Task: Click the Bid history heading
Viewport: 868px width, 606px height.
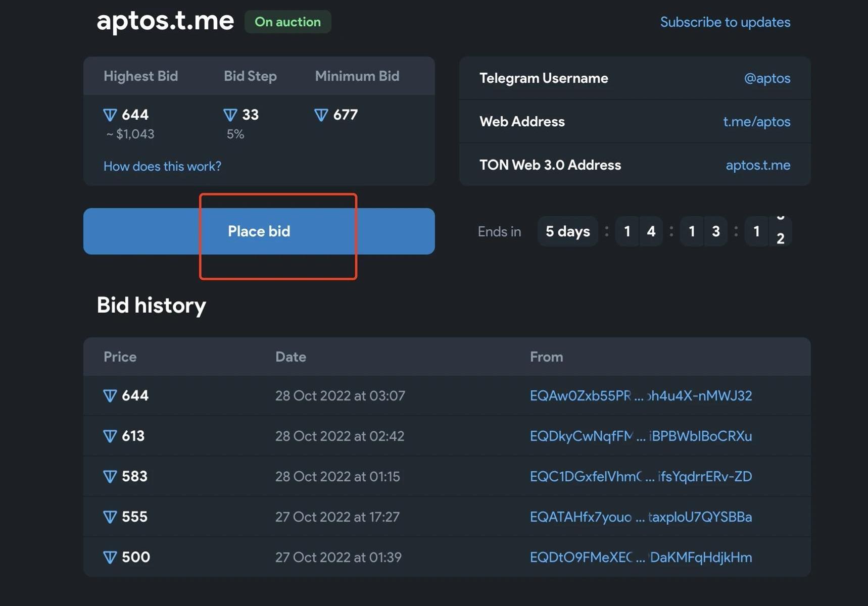Action: pos(152,306)
